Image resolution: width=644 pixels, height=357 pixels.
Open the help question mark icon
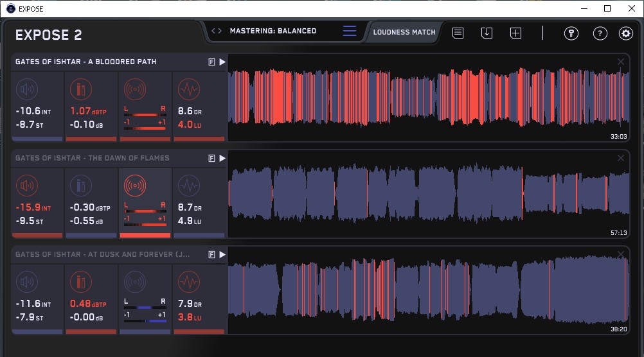(600, 33)
